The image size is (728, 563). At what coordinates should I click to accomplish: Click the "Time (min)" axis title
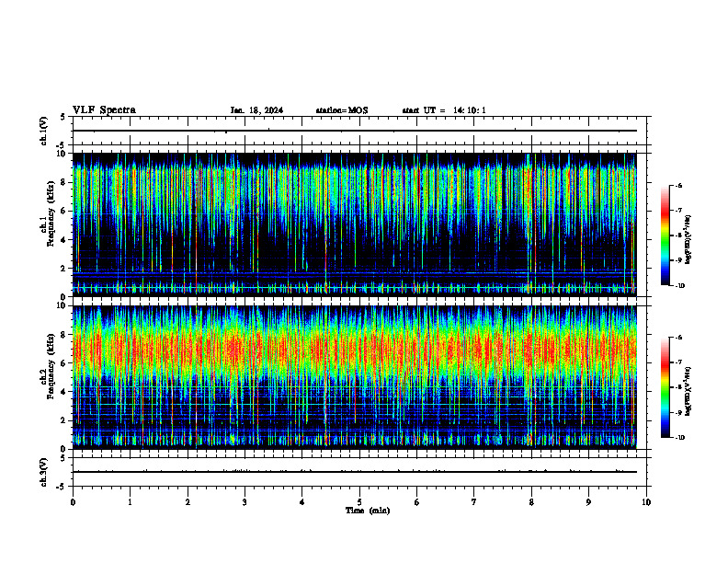click(x=368, y=511)
